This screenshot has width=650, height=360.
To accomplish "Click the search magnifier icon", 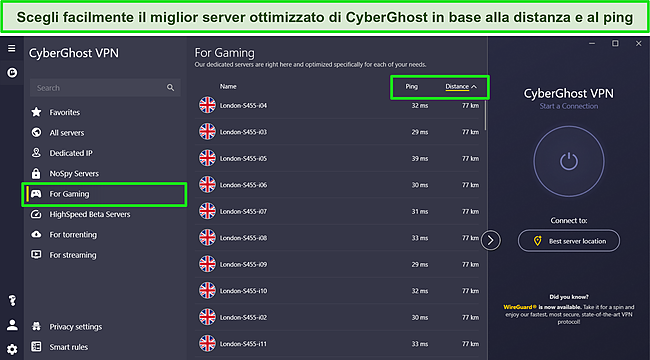I will [x=170, y=88].
